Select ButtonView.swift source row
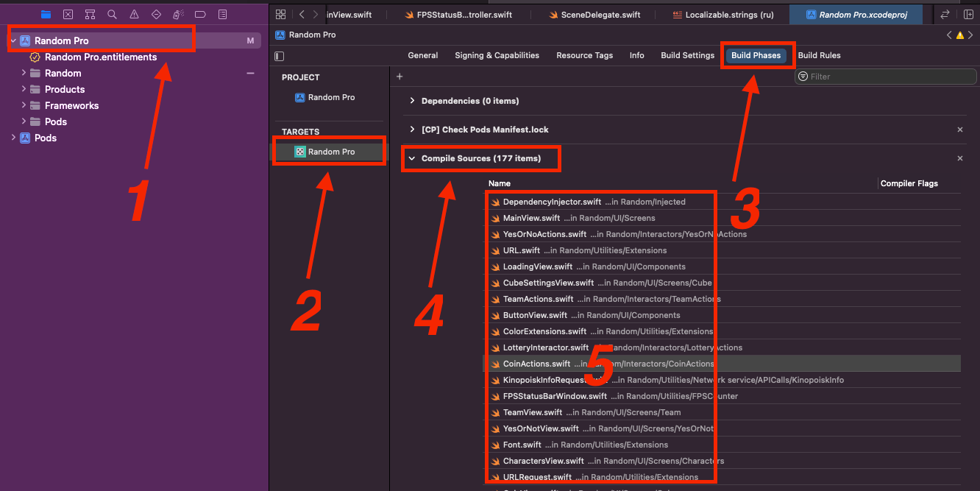 tap(722, 315)
